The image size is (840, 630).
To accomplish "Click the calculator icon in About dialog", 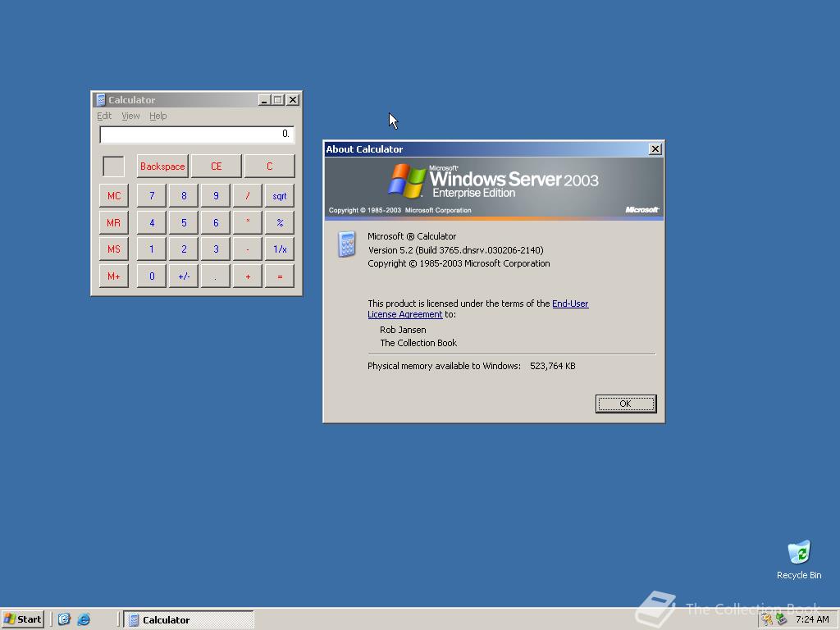I will 347,244.
